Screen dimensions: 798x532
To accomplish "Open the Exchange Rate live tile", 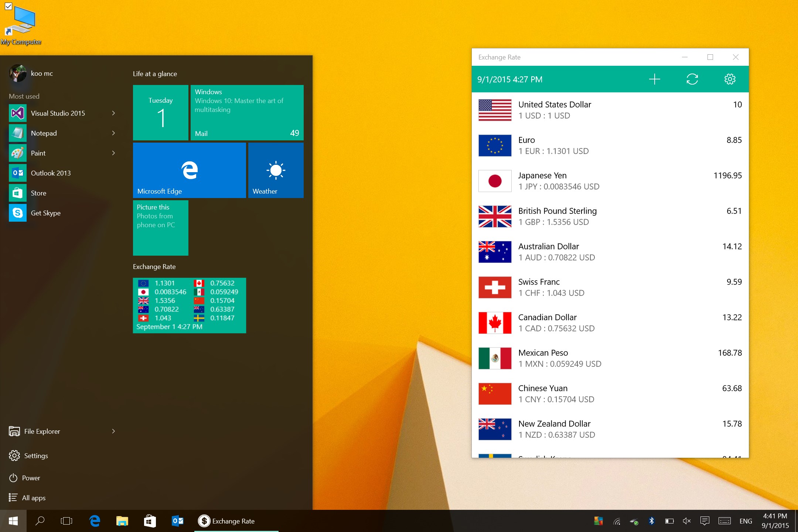I will click(189, 305).
